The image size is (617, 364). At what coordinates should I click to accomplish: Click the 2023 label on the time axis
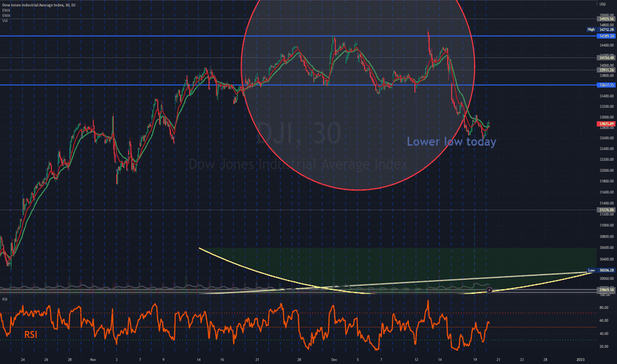[x=581, y=359]
